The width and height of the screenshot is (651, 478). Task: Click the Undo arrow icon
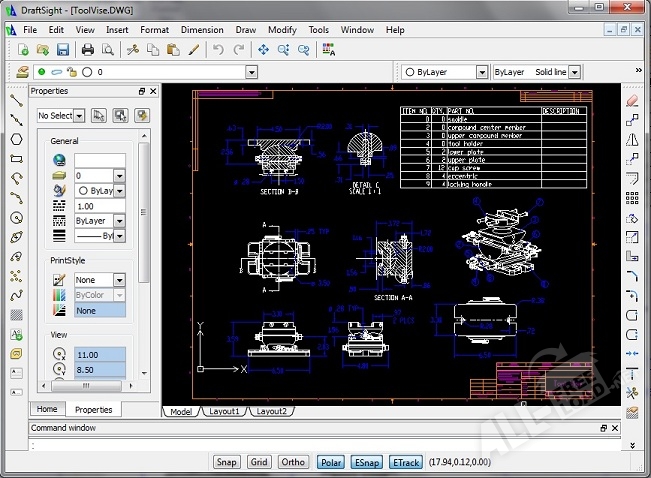coord(218,49)
